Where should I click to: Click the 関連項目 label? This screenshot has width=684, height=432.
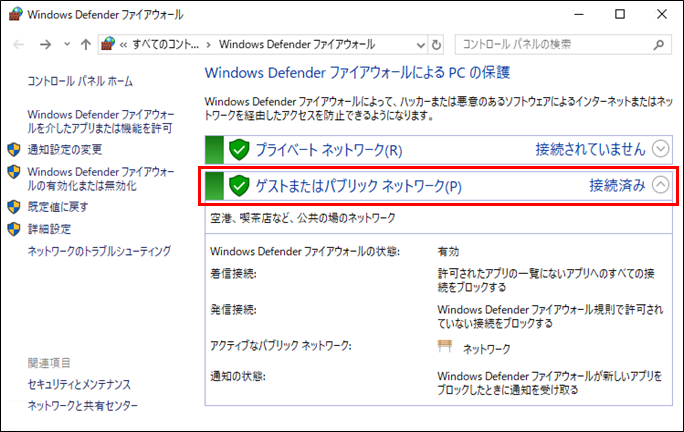(49, 363)
